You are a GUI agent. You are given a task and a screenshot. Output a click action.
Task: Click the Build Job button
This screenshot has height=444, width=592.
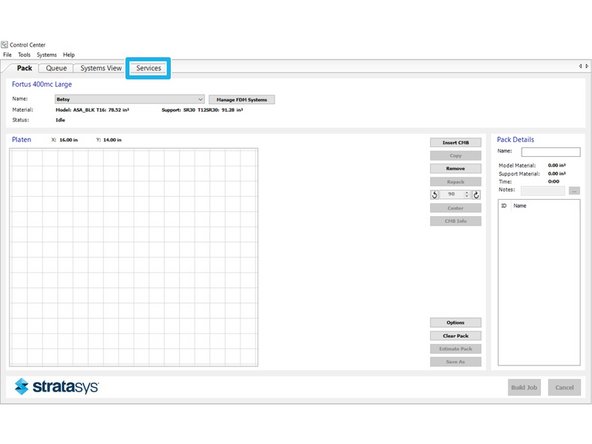pos(524,387)
